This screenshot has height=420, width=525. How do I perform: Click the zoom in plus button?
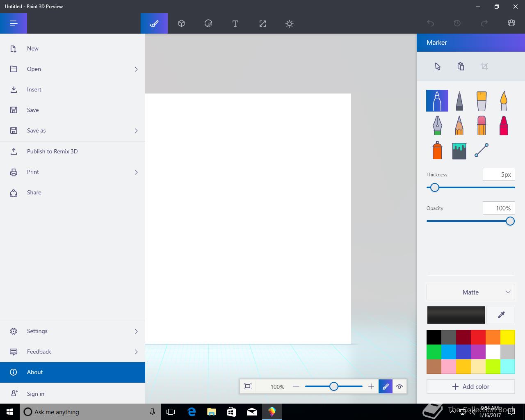tap(371, 386)
